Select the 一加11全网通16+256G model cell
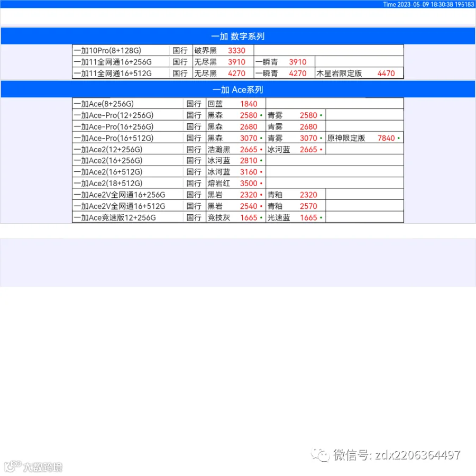476x476 pixels. [x=121, y=62]
